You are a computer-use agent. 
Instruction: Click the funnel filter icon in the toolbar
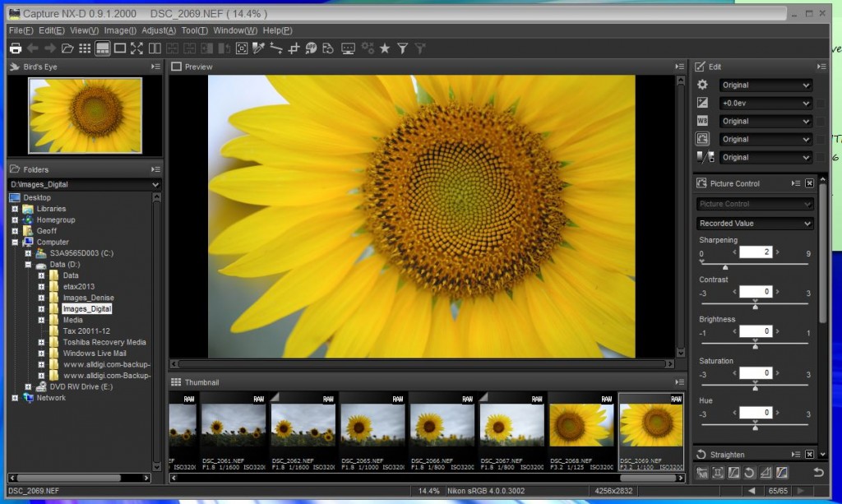[402, 49]
